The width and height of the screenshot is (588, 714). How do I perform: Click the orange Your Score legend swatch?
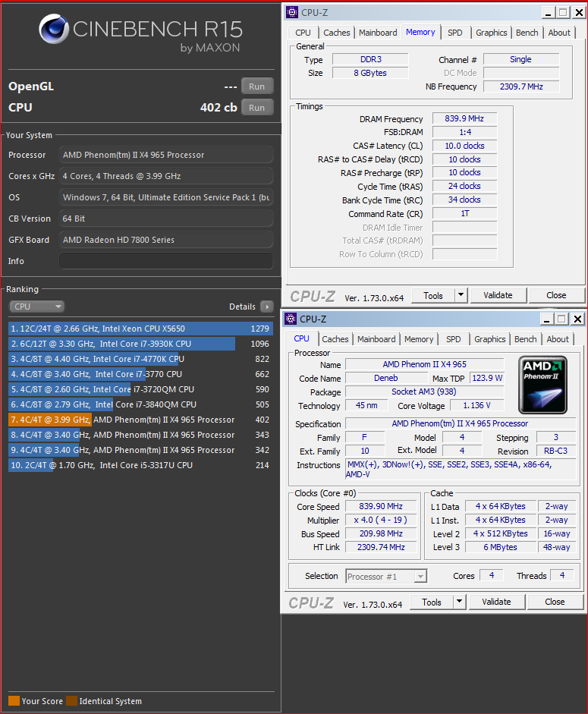[14, 701]
